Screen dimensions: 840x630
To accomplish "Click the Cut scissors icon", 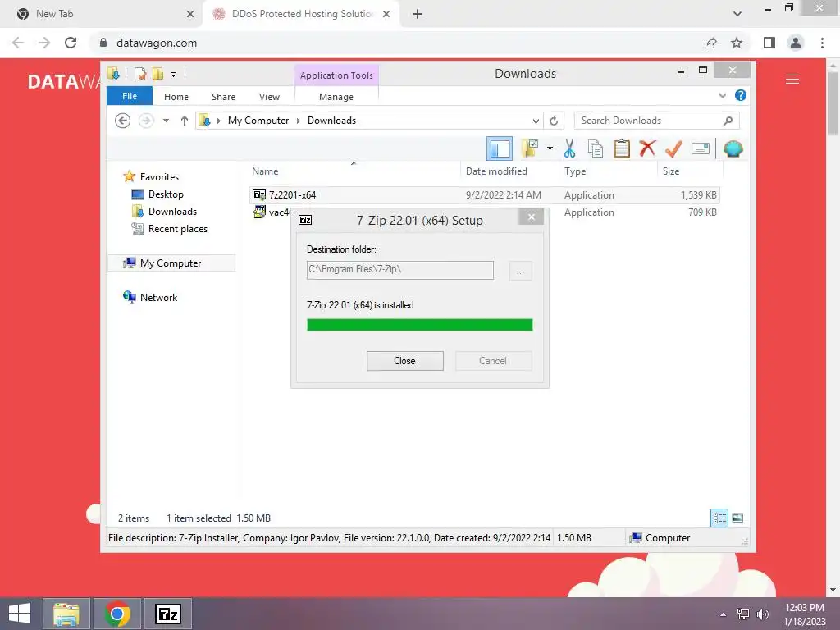I will click(x=569, y=148).
